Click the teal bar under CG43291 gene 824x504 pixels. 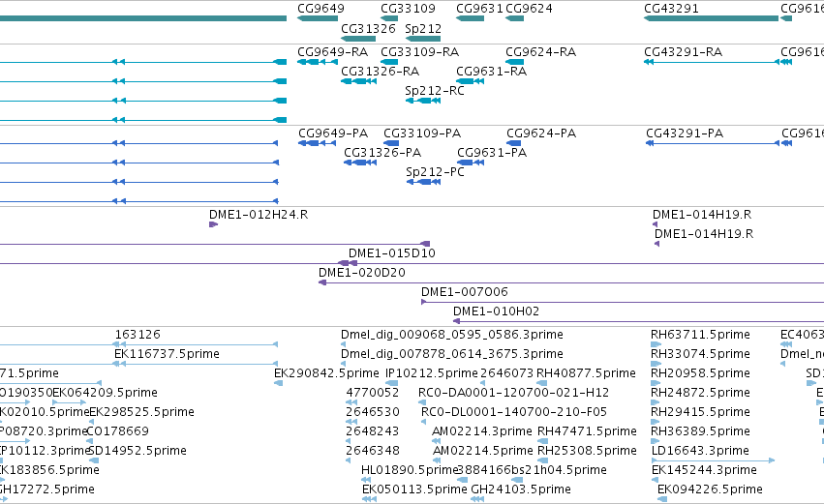(x=711, y=18)
